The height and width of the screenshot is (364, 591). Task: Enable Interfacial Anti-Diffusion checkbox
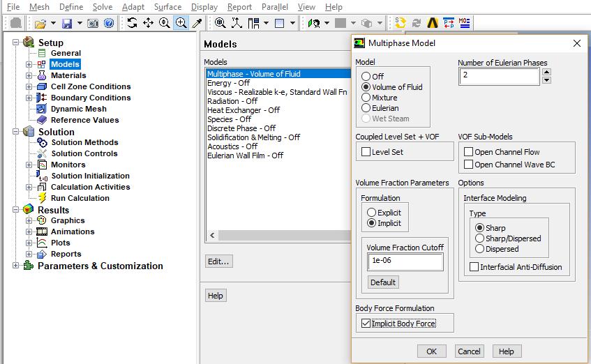tap(474, 267)
